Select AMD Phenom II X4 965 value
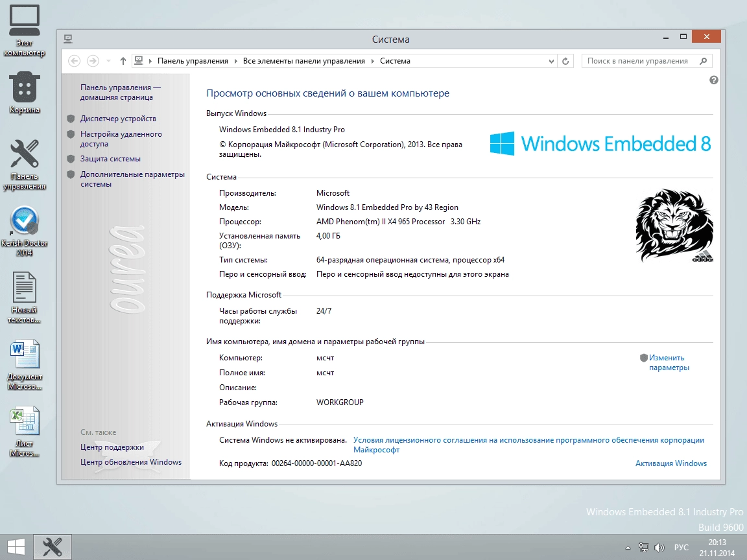This screenshot has height=560, width=747. [398, 222]
